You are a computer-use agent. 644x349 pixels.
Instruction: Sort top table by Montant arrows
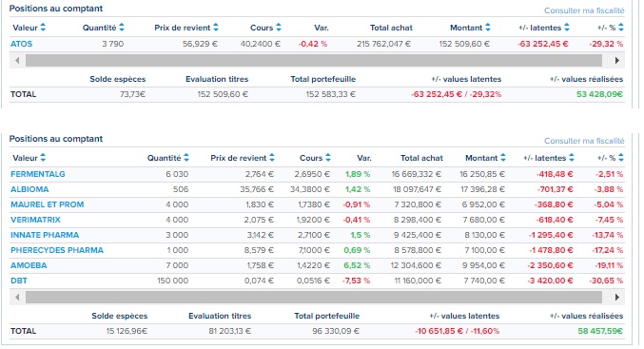pos(488,28)
